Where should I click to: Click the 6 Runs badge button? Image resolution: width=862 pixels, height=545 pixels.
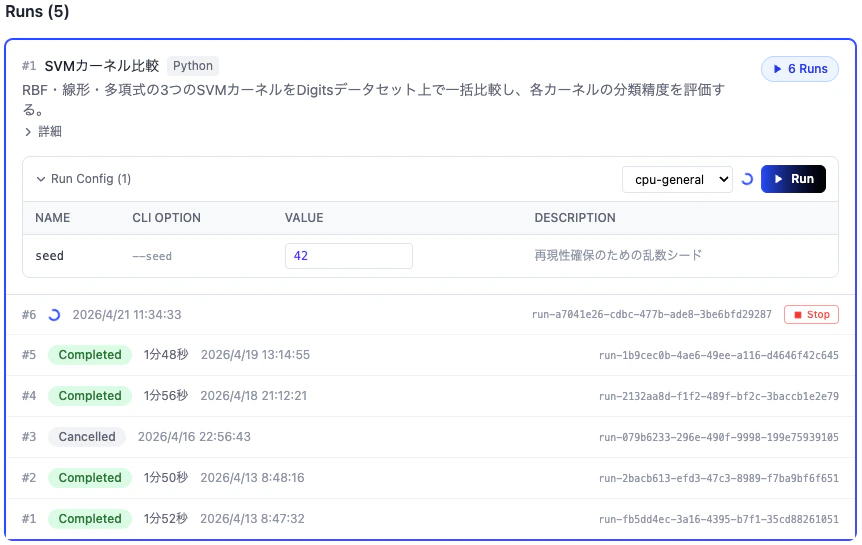(799, 69)
